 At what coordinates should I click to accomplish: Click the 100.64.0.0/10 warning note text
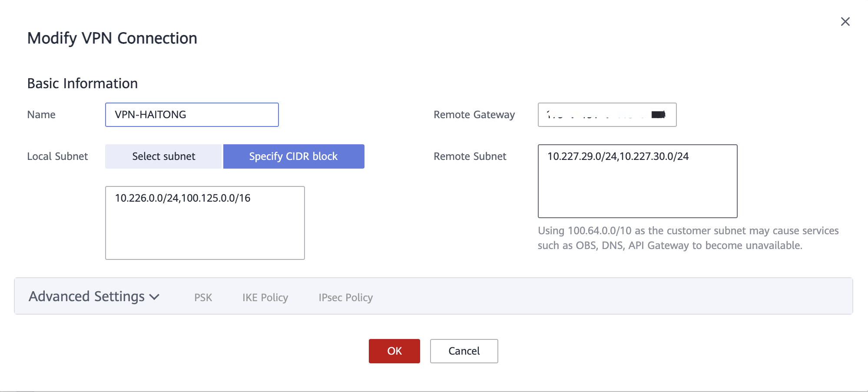(x=688, y=238)
